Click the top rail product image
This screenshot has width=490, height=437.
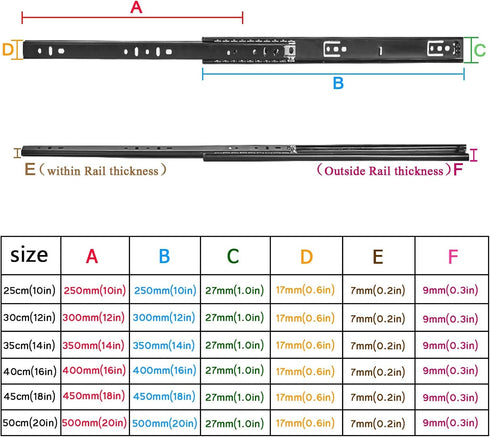pos(243,50)
